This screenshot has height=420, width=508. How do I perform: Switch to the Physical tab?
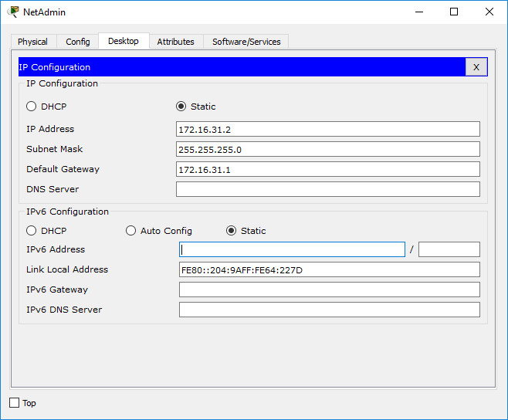(x=32, y=42)
